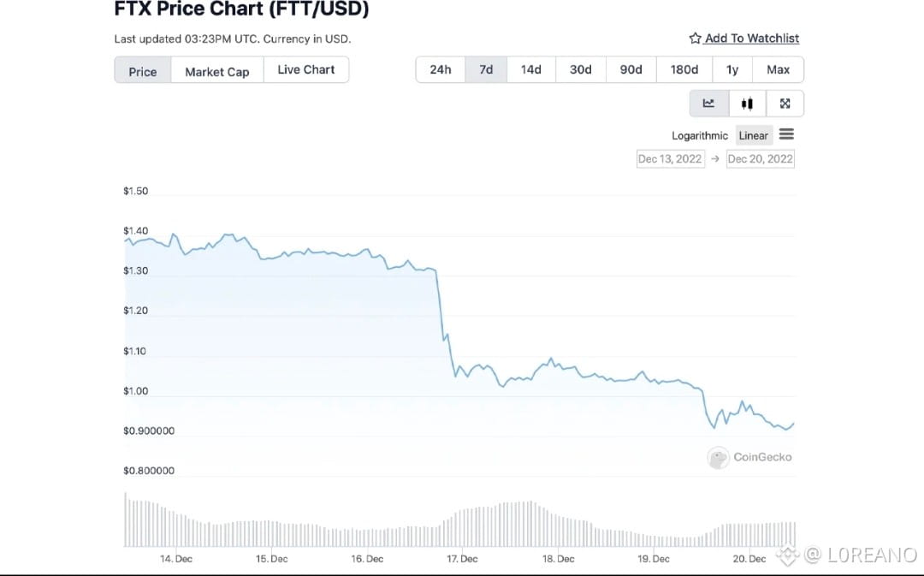Toggle Logarithmic scale option
This screenshot has height=576, width=924.
coord(699,136)
